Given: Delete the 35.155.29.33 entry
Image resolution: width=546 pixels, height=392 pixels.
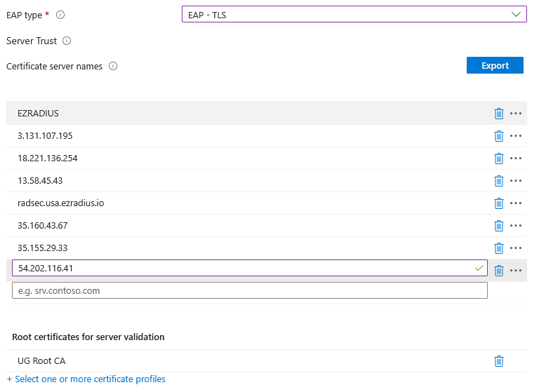Looking at the screenshot, I should tap(499, 248).
